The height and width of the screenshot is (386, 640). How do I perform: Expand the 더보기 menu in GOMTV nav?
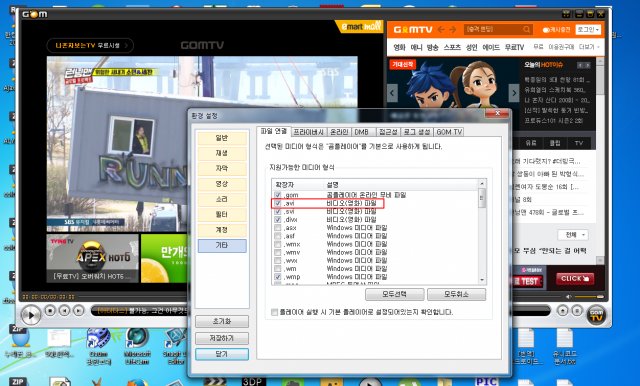click(x=589, y=47)
